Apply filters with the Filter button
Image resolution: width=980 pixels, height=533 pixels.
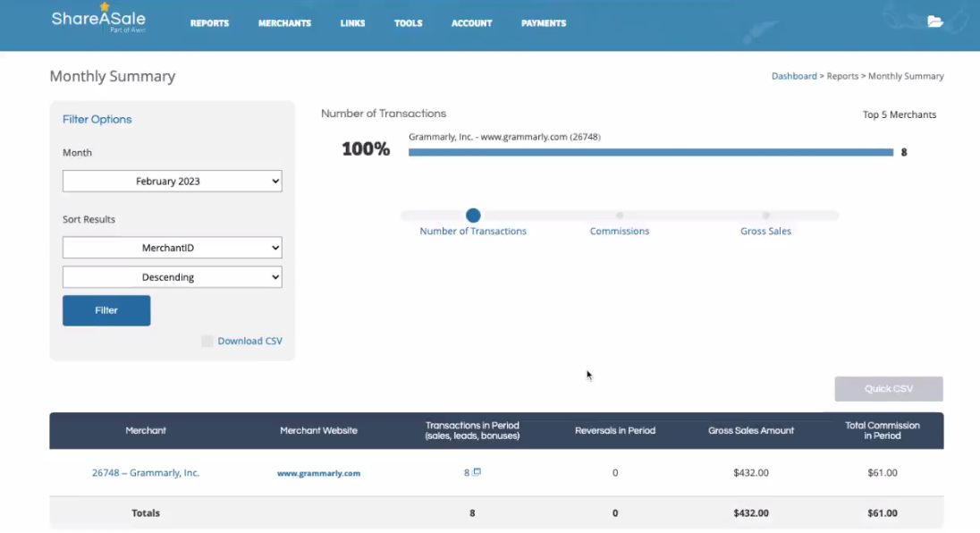[x=106, y=310]
